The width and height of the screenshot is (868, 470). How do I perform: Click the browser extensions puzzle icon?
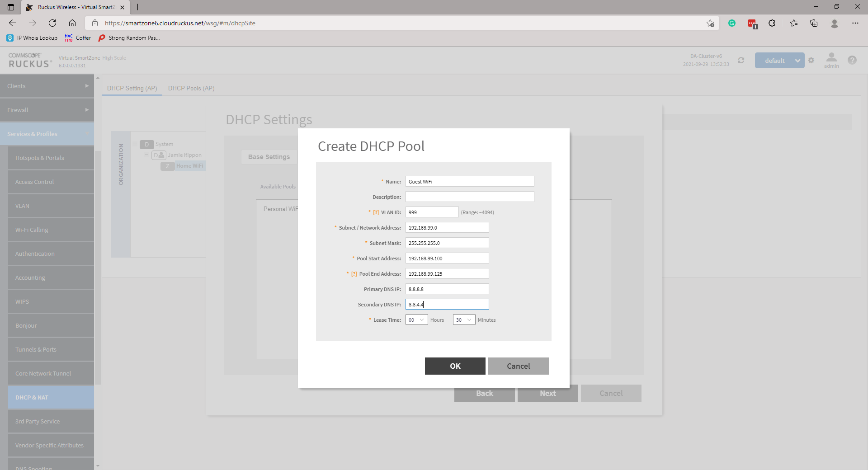772,23
